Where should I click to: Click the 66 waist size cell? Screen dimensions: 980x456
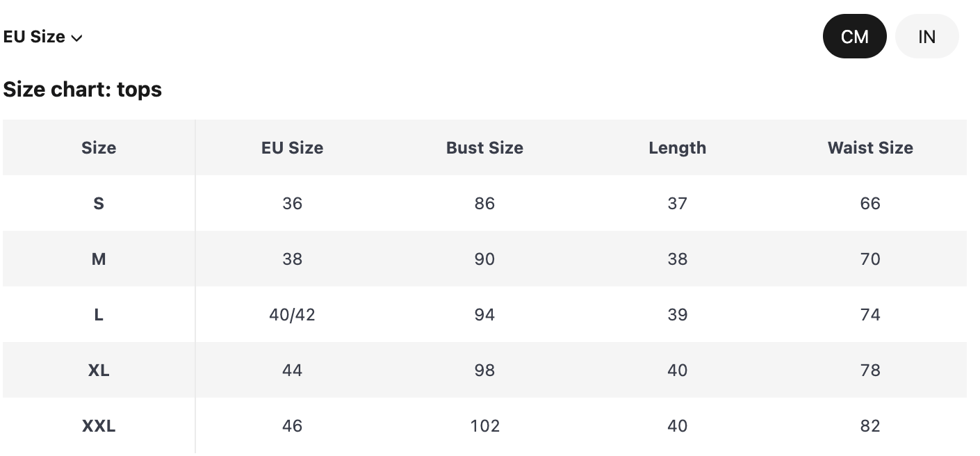pos(870,204)
